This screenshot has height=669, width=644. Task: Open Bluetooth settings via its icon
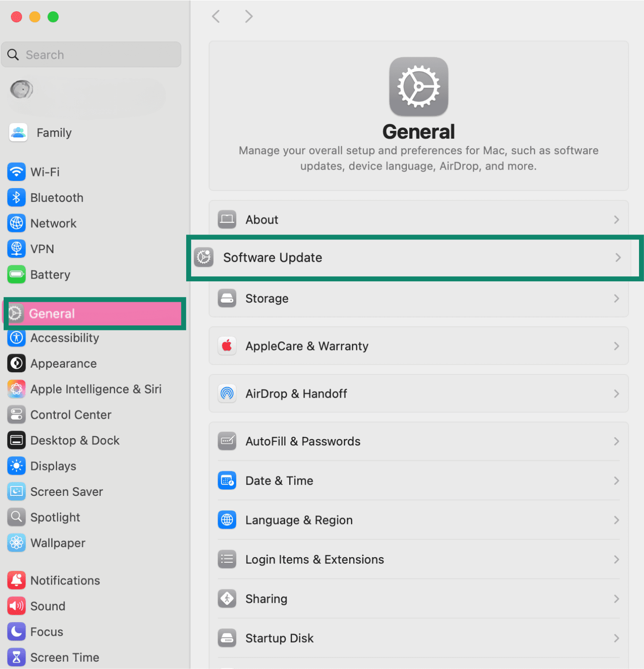[x=16, y=197]
